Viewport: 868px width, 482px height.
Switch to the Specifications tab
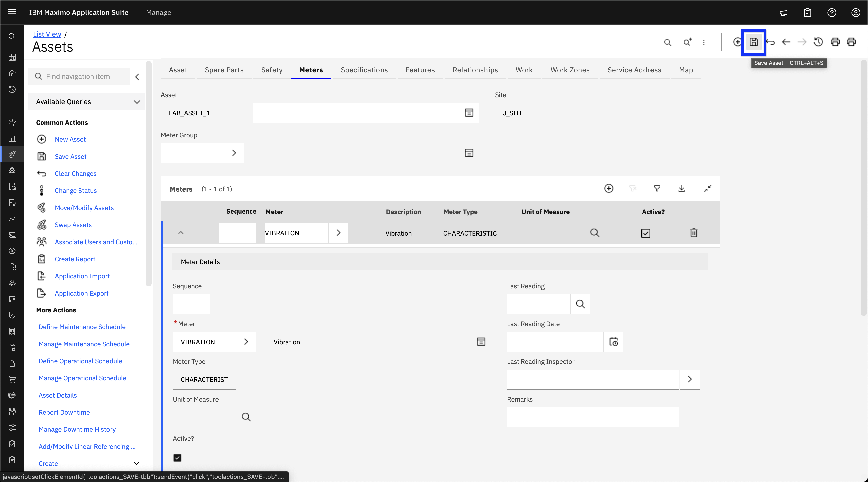pyautogui.click(x=364, y=70)
